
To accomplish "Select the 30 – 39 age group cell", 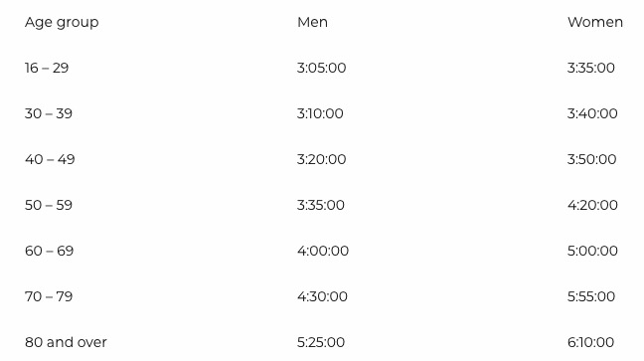I will click(49, 113).
